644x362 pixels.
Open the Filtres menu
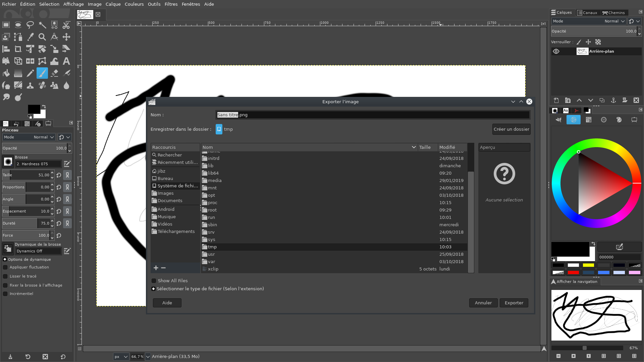[x=171, y=4]
